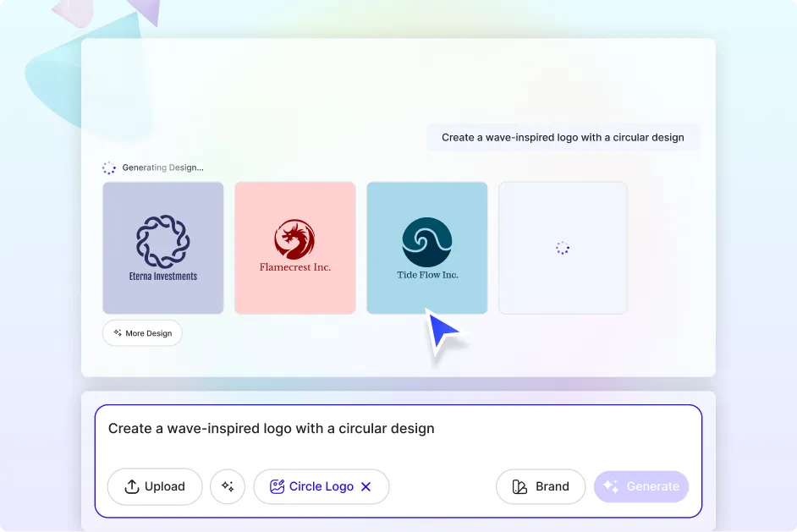This screenshot has height=532, width=797.
Task: Click the wave-inspired logo prompt chip above results
Action: point(563,137)
